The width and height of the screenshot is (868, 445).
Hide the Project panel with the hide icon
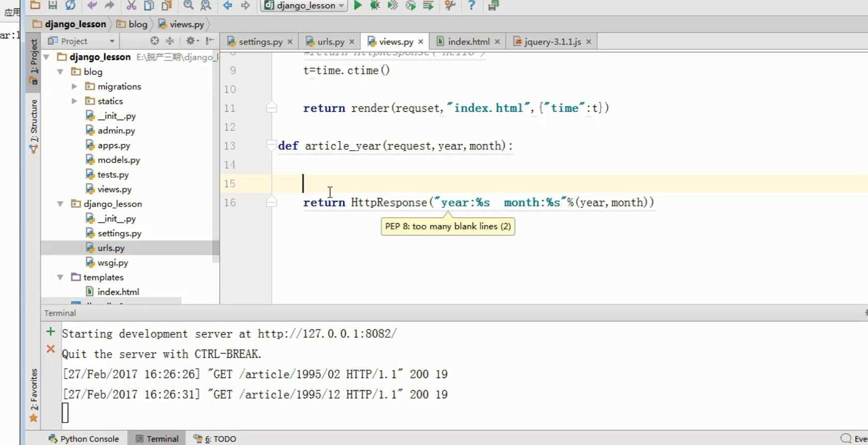pos(210,41)
